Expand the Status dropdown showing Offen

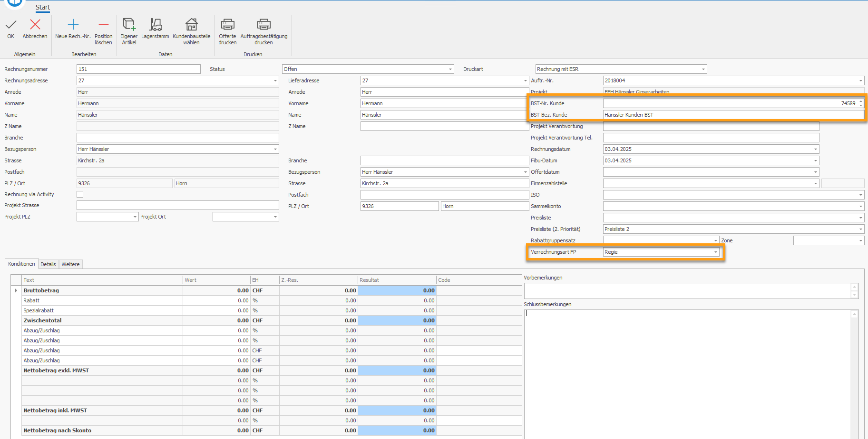pos(450,70)
